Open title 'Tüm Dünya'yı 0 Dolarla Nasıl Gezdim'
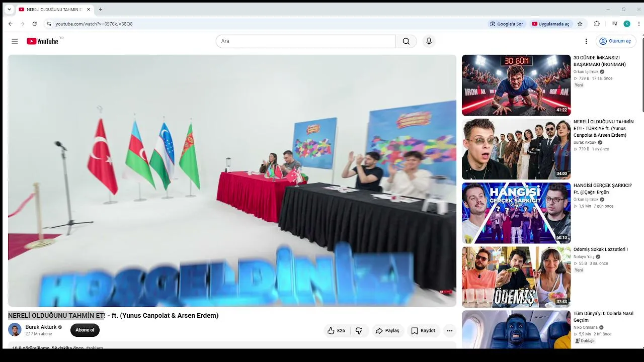This screenshot has height=362, width=644. [603, 317]
